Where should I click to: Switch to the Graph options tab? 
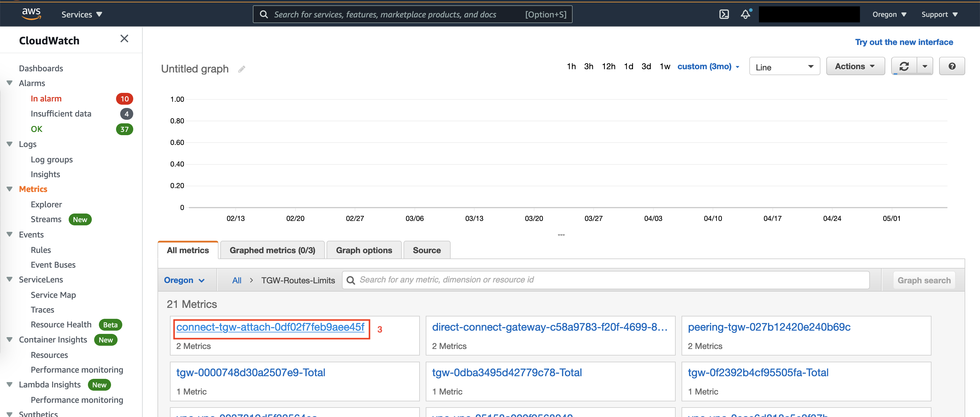click(364, 250)
